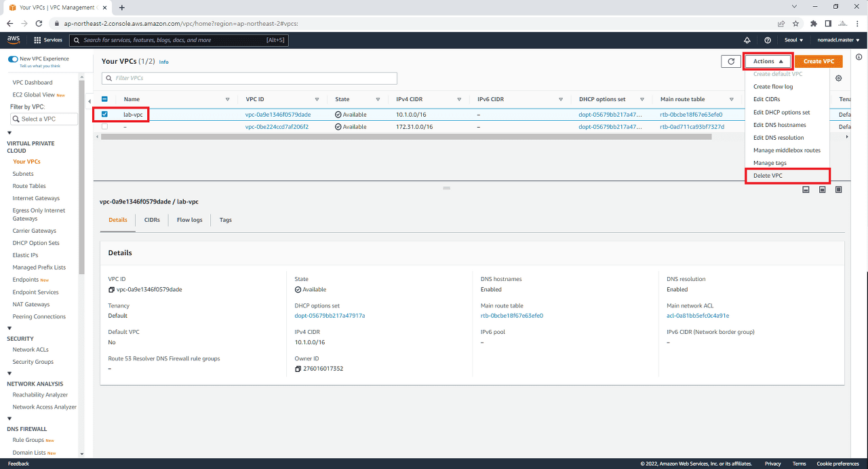
Task: Open Select a VPC filter box
Action: coord(43,119)
